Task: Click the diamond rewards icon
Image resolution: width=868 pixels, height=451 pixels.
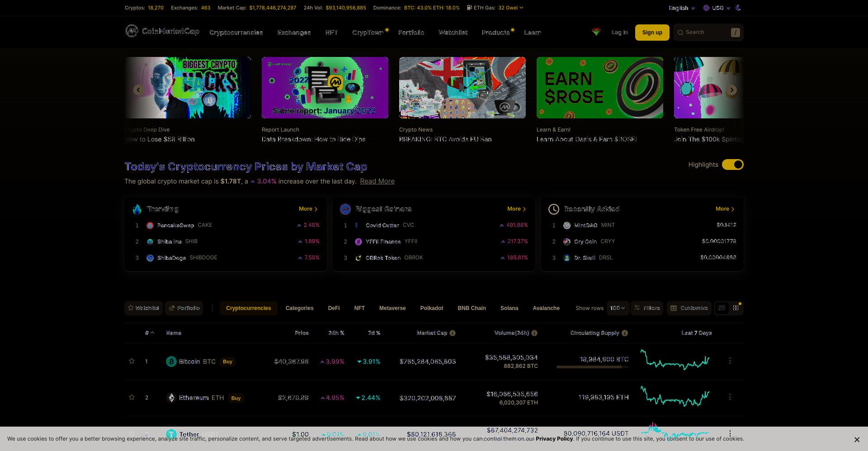Action: pyautogui.click(x=596, y=32)
